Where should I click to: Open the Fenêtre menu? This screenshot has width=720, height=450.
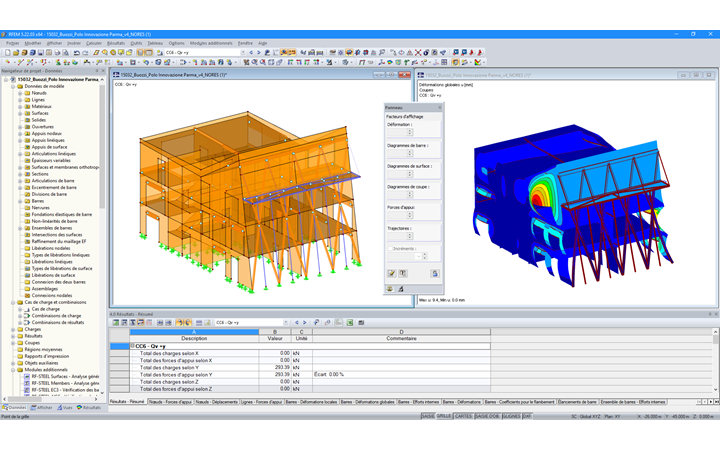pos(245,43)
